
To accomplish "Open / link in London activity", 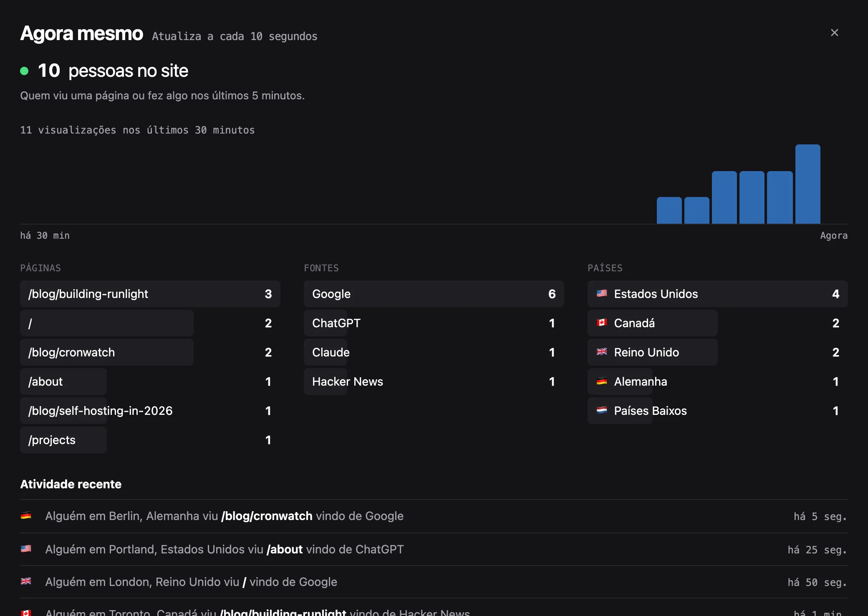I will point(245,582).
